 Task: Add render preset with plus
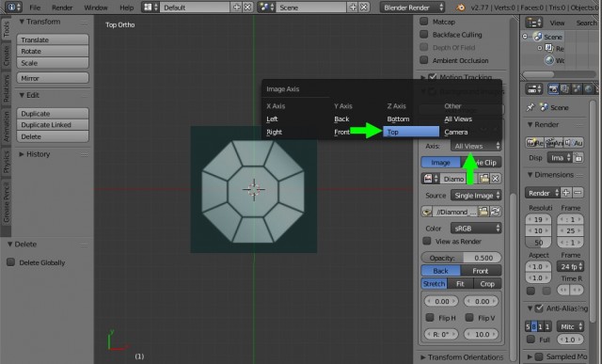tap(566, 193)
